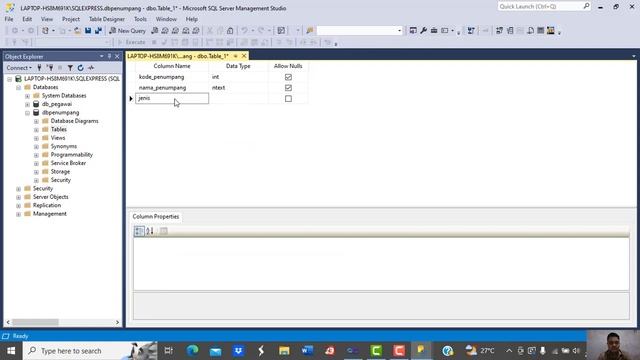Click the Solution Explorer window icon
The height and width of the screenshot is (360, 640).
[x=413, y=31]
